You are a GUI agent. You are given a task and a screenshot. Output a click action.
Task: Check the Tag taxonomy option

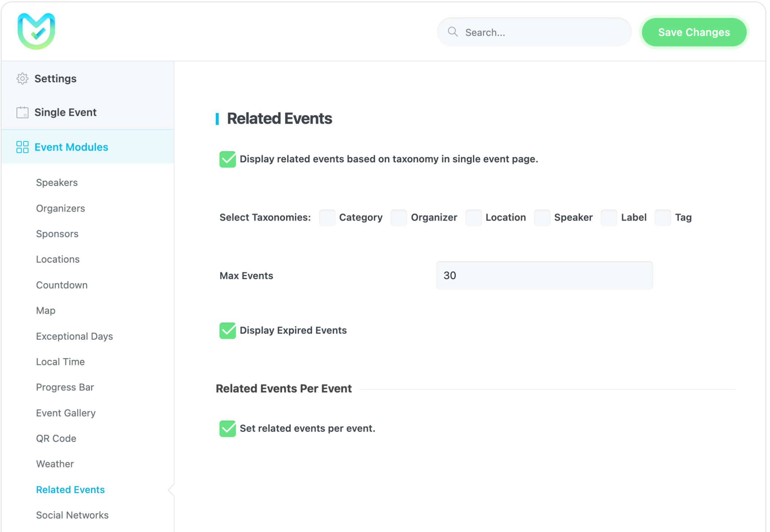[x=662, y=218]
